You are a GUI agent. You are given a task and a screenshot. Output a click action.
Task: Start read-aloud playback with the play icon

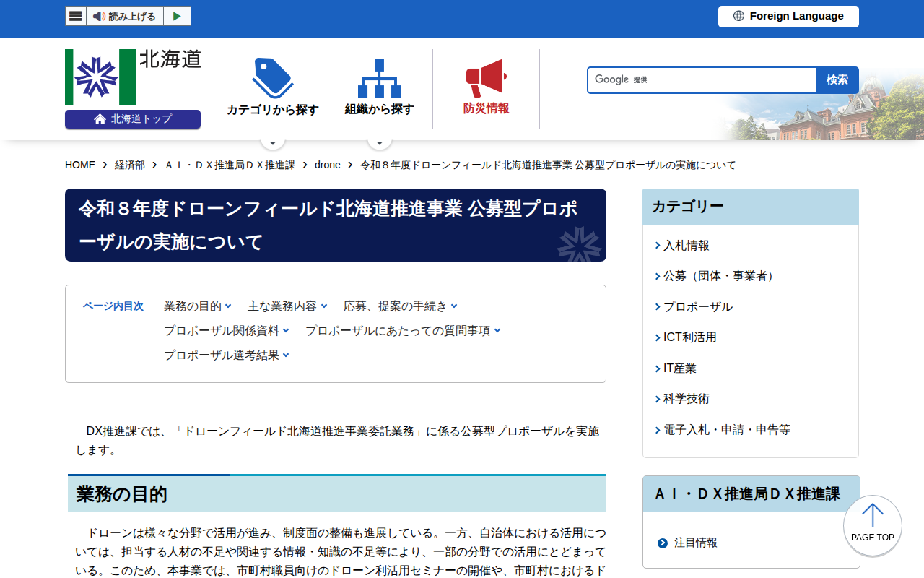tap(177, 16)
